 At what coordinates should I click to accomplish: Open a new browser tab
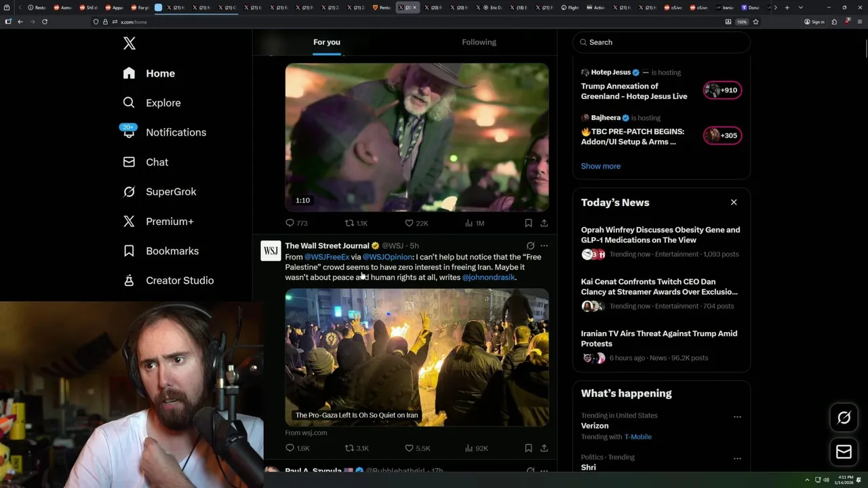787,7
